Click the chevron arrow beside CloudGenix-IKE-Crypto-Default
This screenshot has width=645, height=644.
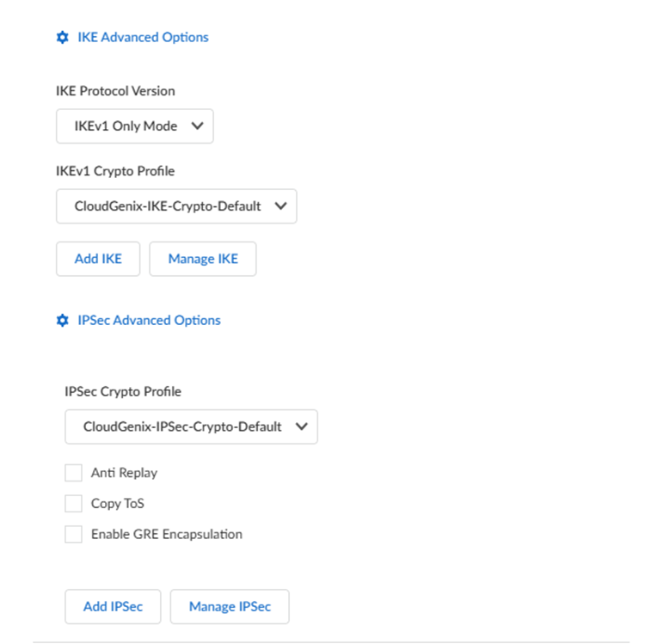point(279,206)
